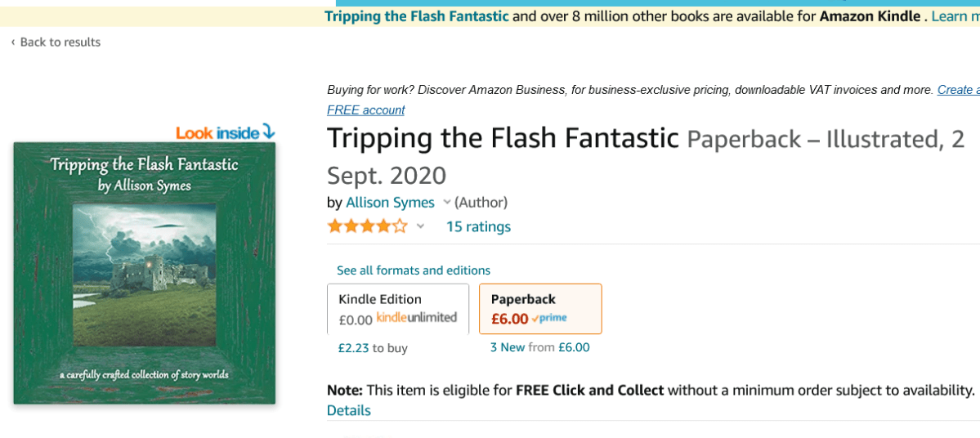Screen dimensions: 980x438
Task: Open 3 New from £6.00 offers
Action: pyautogui.click(x=539, y=347)
